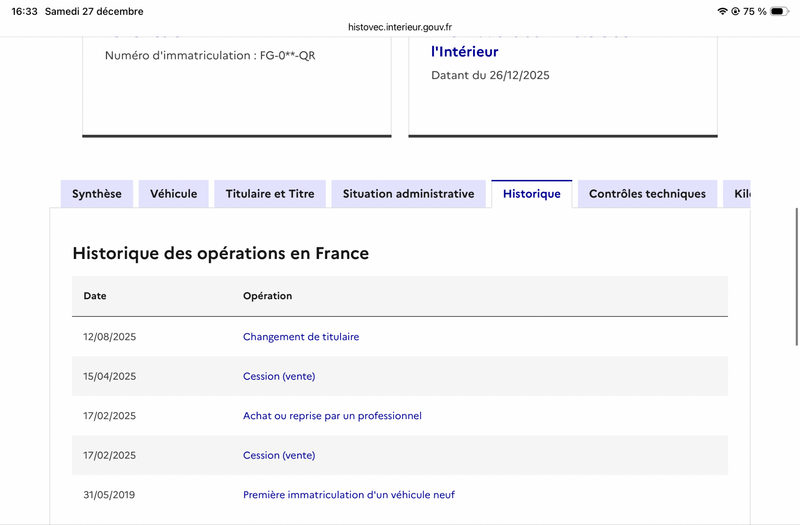This screenshot has height=525, width=800.
Task: Open the Situation administrative tab
Action: 408,194
